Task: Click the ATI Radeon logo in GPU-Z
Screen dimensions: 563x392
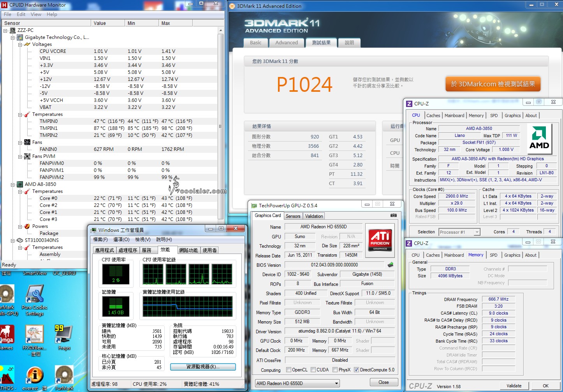Action: point(380,239)
